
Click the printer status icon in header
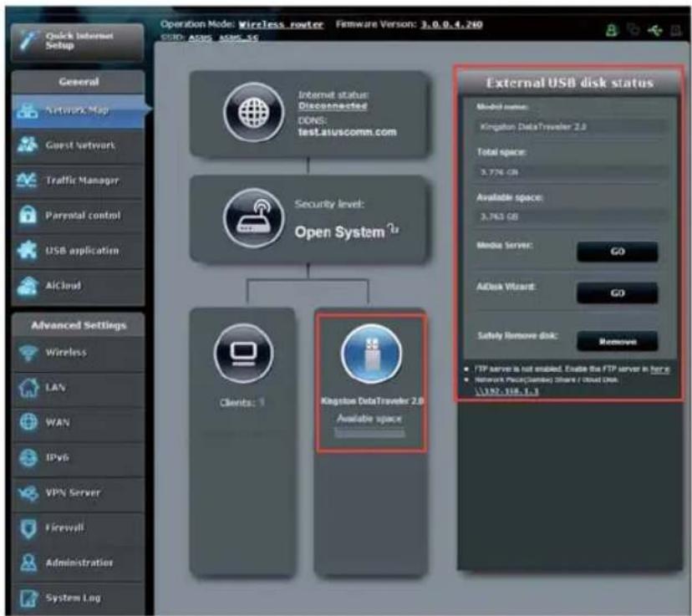tap(676, 30)
